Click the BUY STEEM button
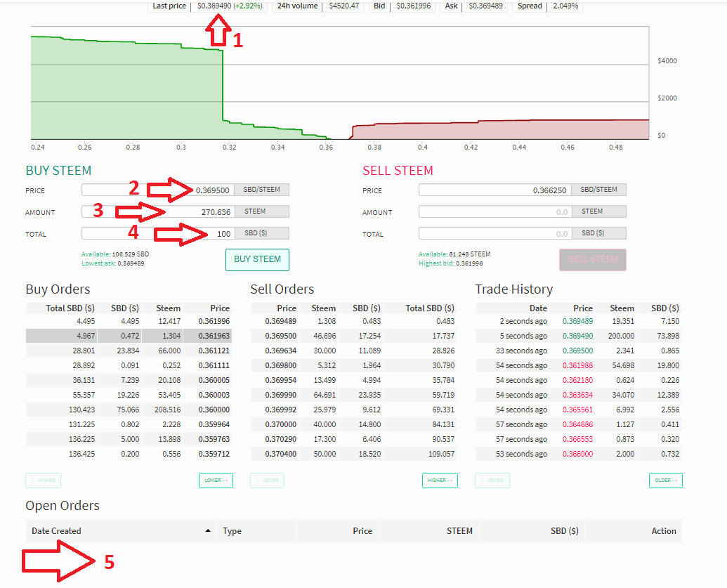 (x=257, y=260)
